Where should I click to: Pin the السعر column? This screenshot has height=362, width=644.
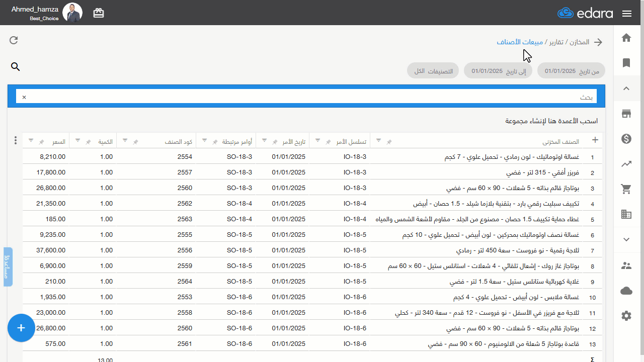[x=42, y=142]
